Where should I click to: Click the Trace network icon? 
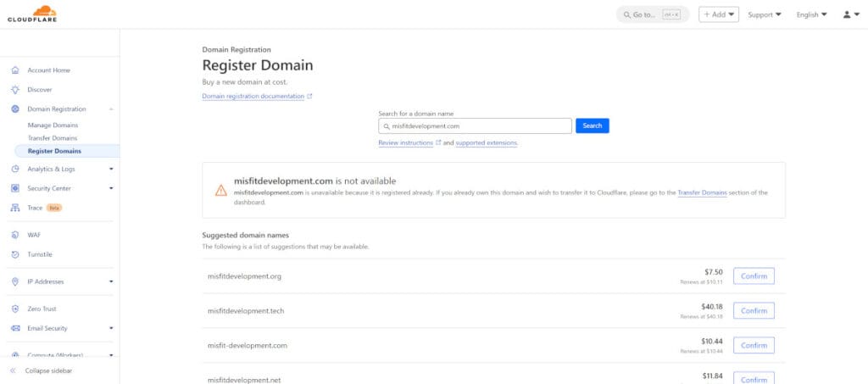[x=15, y=208]
